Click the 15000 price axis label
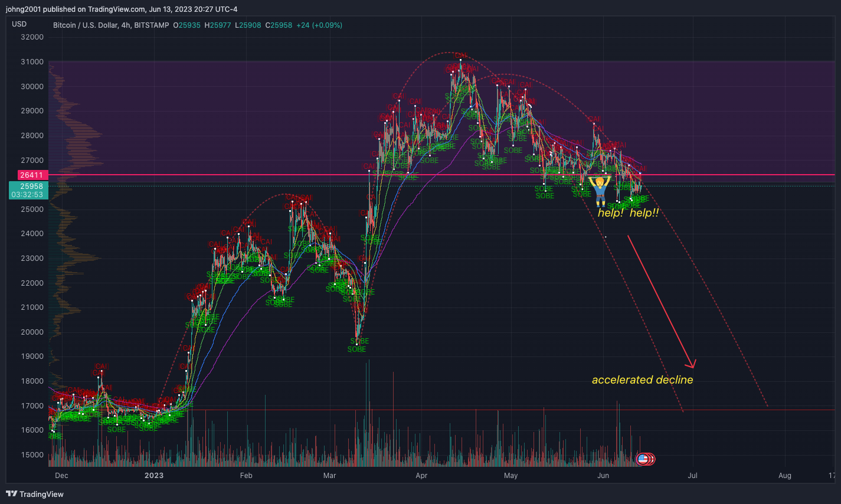 [x=32, y=455]
